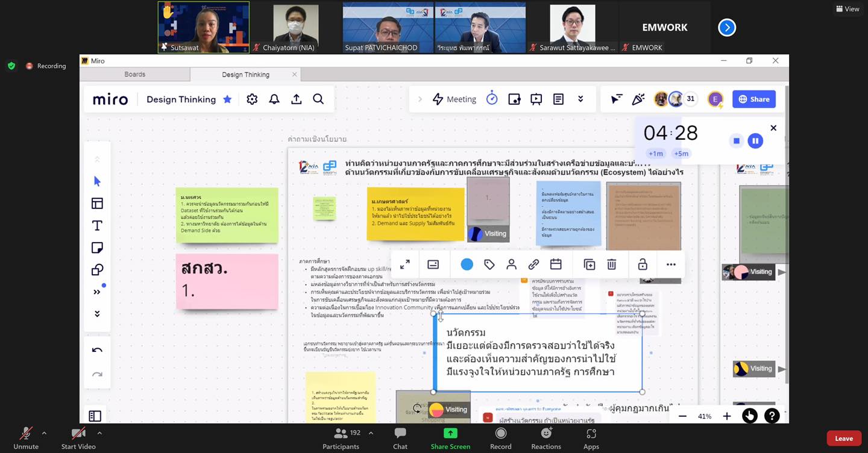Select the Sticky note tool
Viewport: 868px width, 453px height.
tap(97, 248)
